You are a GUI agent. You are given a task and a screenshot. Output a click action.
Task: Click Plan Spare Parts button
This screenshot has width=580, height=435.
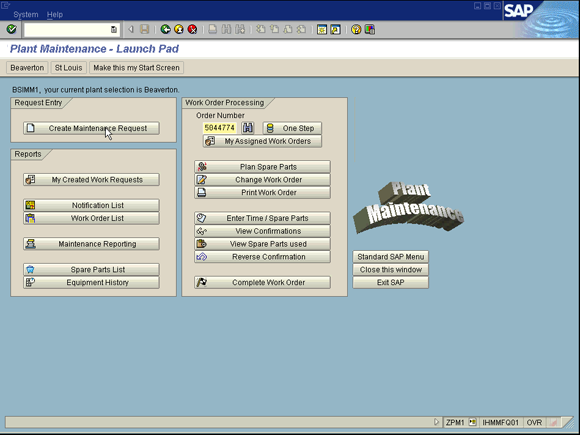pyautogui.click(x=262, y=166)
